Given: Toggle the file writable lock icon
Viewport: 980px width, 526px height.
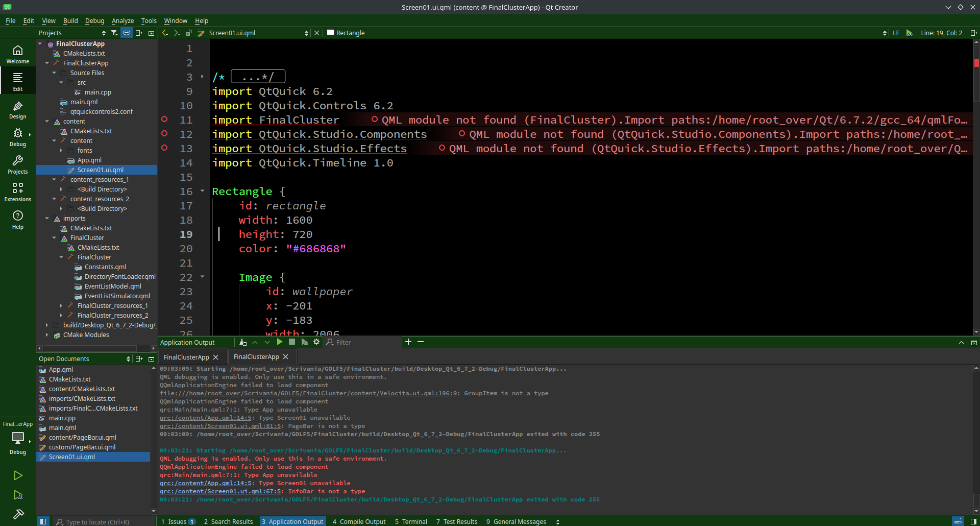Looking at the screenshot, I should (188, 33).
